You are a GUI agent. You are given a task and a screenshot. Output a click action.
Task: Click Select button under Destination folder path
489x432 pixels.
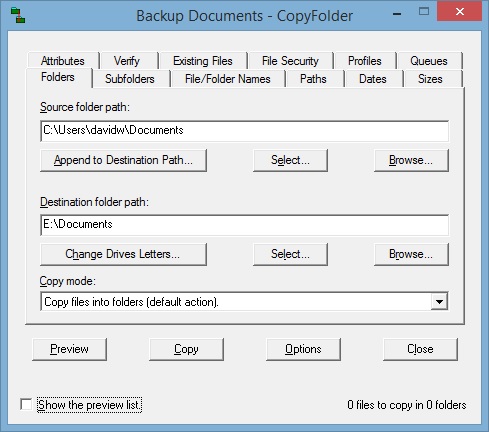290,254
